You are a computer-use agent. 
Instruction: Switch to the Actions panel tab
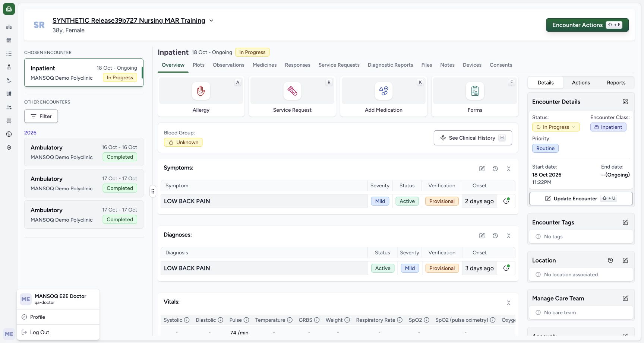[x=581, y=83]
